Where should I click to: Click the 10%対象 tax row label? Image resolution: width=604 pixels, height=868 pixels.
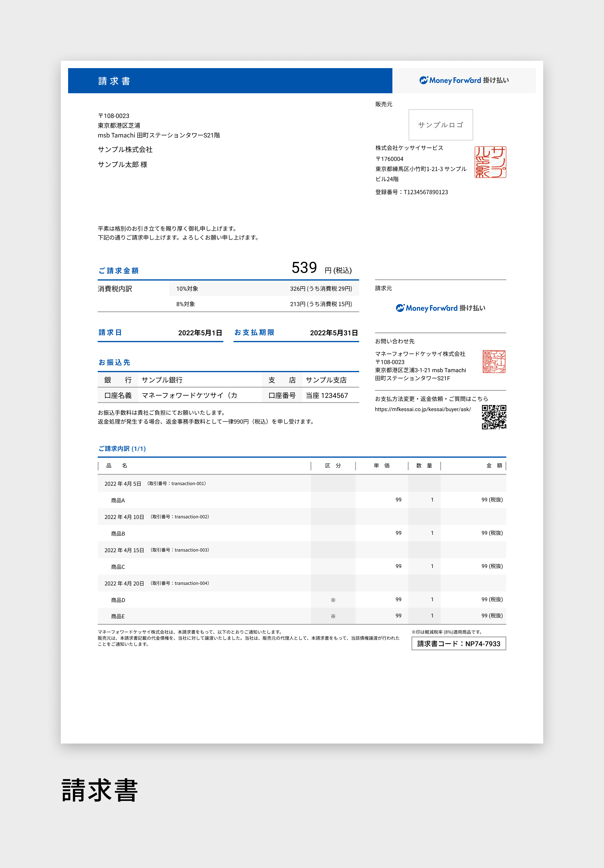pyautogui.click(x=187, y=289)
